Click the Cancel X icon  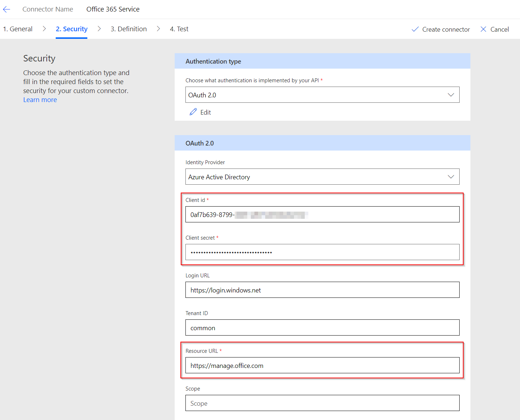coord(483,29)
